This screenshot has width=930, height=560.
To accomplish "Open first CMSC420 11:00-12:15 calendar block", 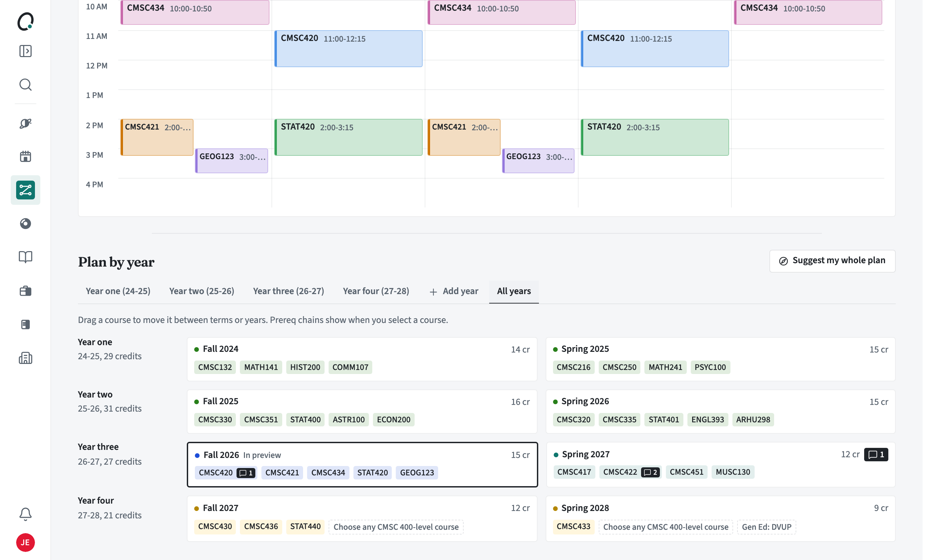I will [348, 49].
